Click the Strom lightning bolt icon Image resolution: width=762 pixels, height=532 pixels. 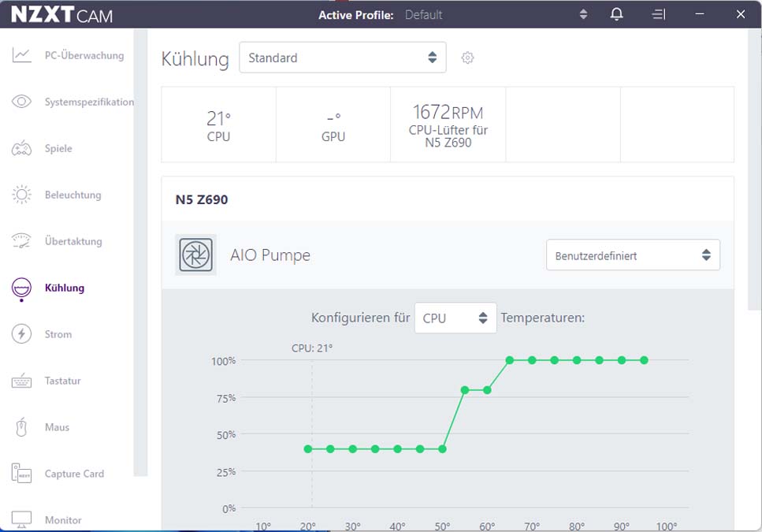21,333
